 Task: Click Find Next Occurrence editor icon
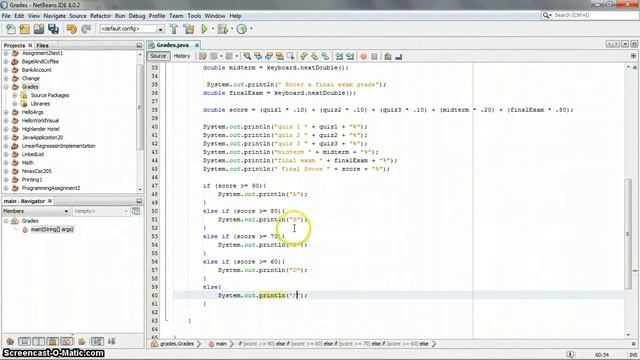(x=269, y=56)
